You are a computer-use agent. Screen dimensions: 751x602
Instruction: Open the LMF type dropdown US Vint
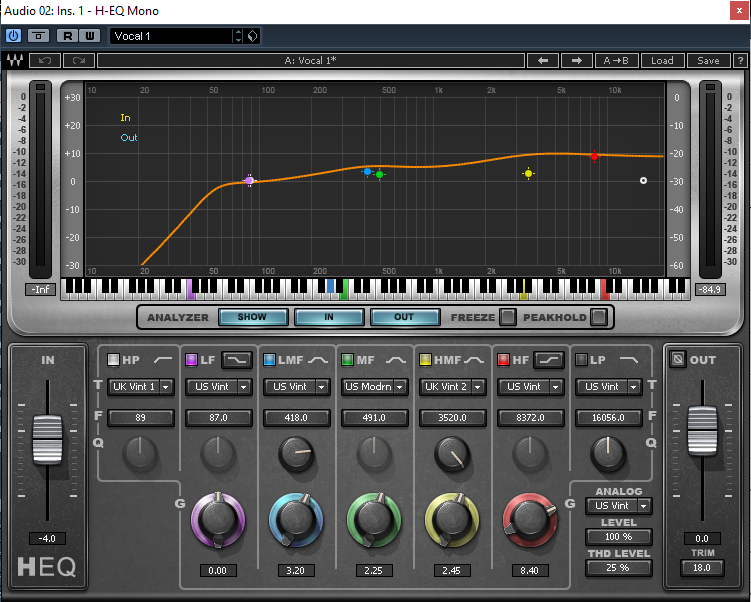point(296,386)
